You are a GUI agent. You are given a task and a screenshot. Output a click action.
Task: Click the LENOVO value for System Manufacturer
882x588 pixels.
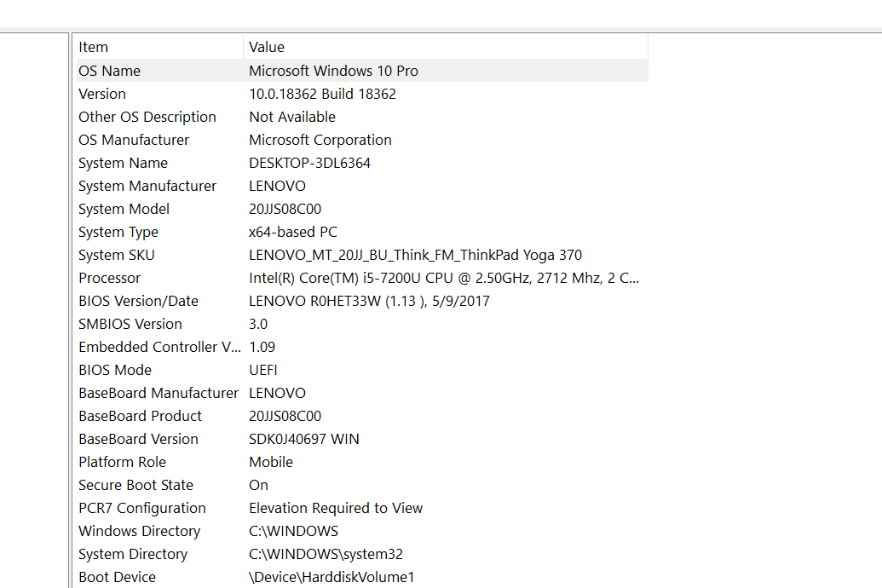pos(277,187)
